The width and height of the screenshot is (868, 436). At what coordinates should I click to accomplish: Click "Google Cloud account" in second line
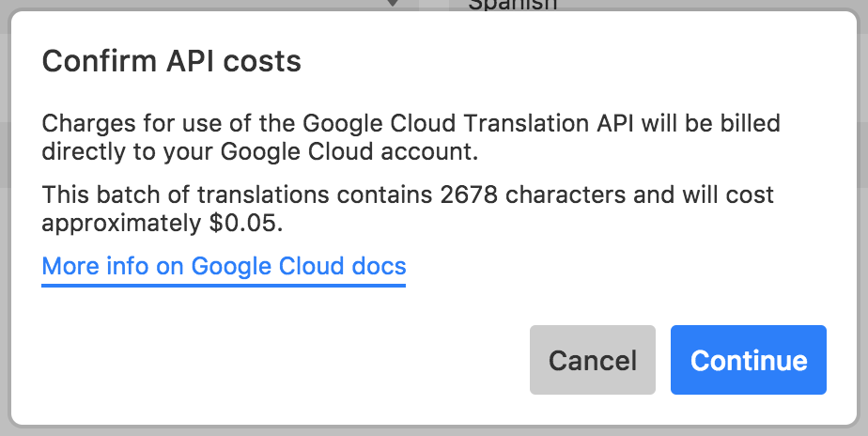coord(349,152)
